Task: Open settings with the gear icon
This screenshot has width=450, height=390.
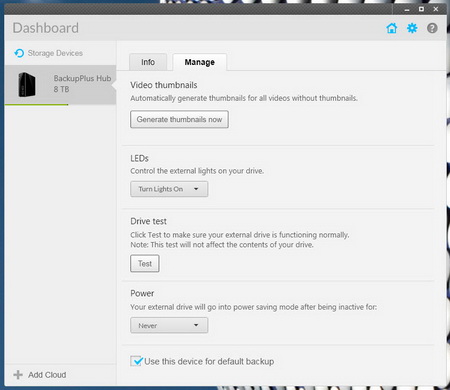Action: point(412,28)
